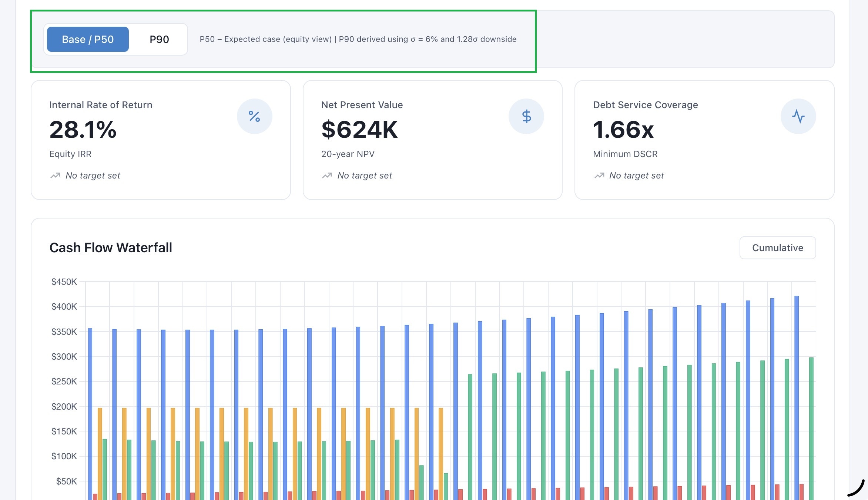Click the $624K NPV value
This screenshot has width=868, height=500.
point(359,130)
